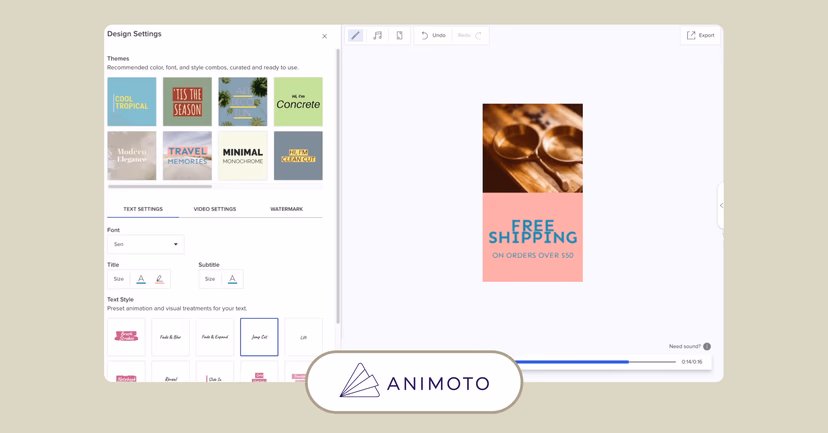Choose the palm trees theme thumbnail
The height and width of the screenshot is (433, 828).
[x=243, y=102]
